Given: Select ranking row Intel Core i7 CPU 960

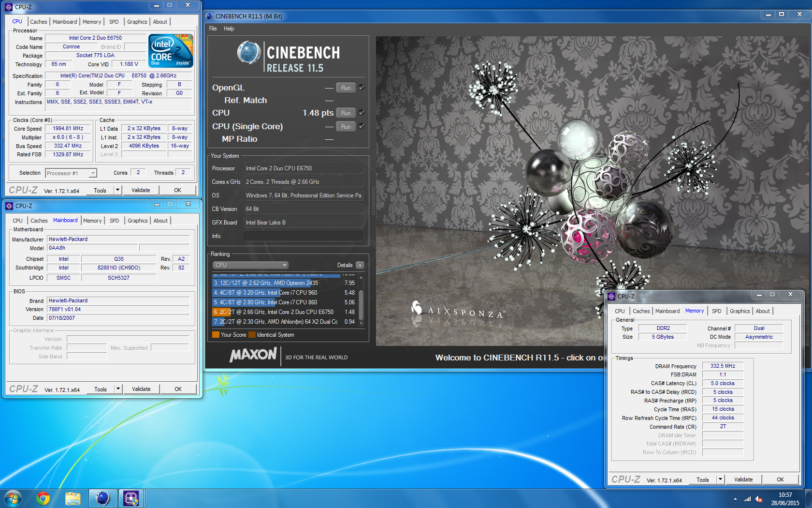Looking at the screenshot, I should point(284,293).
